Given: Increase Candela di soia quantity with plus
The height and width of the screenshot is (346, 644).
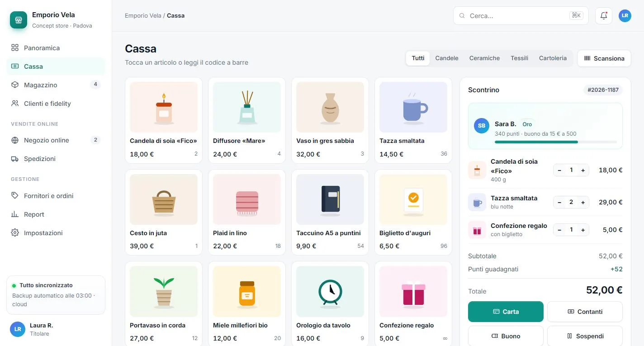Looking at the screenshot, I should (x=583, y=170).
